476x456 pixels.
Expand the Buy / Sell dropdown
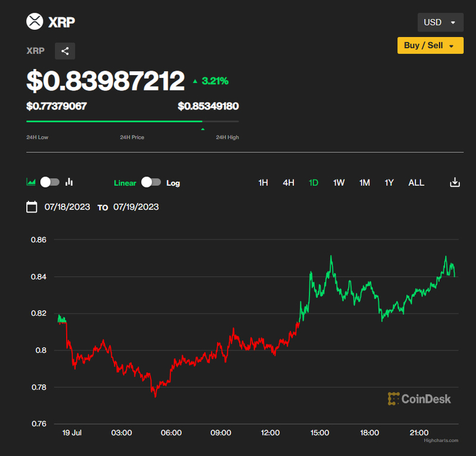click(x=430, y=46)
